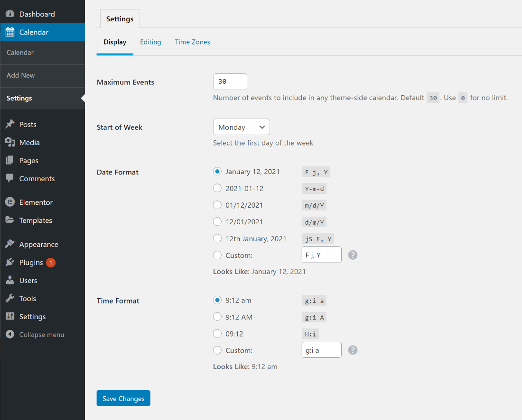Screen dimensions: 522x420
Task: Click the Dashboard gauge icon
Action: (10, 14)
